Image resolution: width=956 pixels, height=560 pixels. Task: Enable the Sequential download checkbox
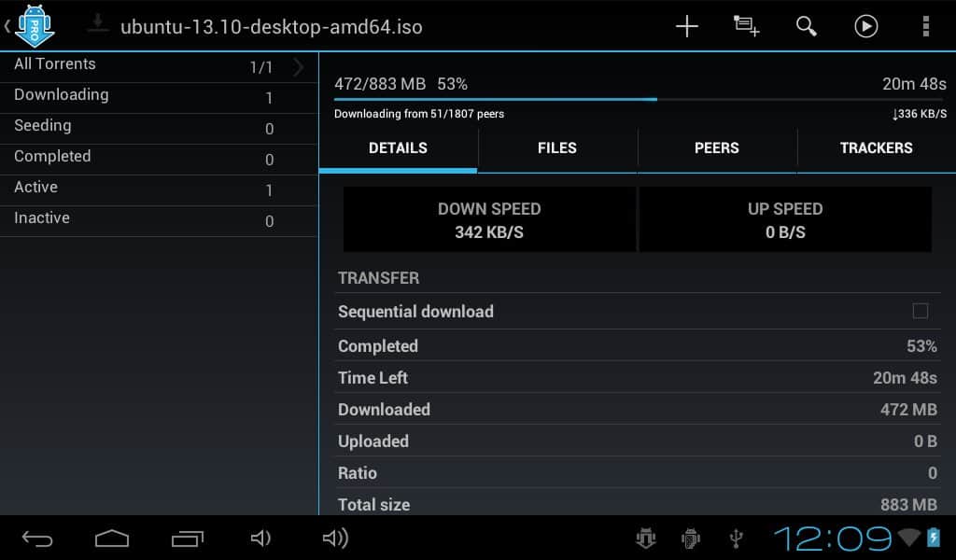[920, 312]
